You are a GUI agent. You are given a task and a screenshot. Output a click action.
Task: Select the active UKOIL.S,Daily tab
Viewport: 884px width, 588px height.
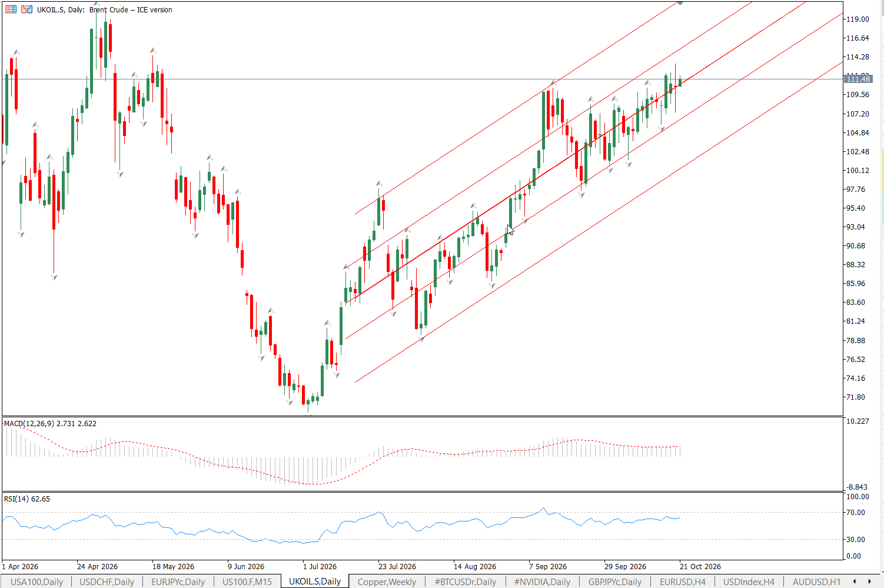click(x=315, y=582)
